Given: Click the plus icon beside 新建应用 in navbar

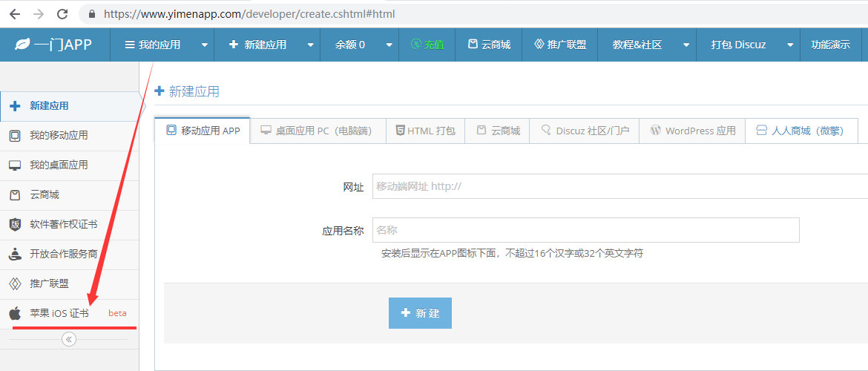Looking at the screenshot, I should (234, 45).
